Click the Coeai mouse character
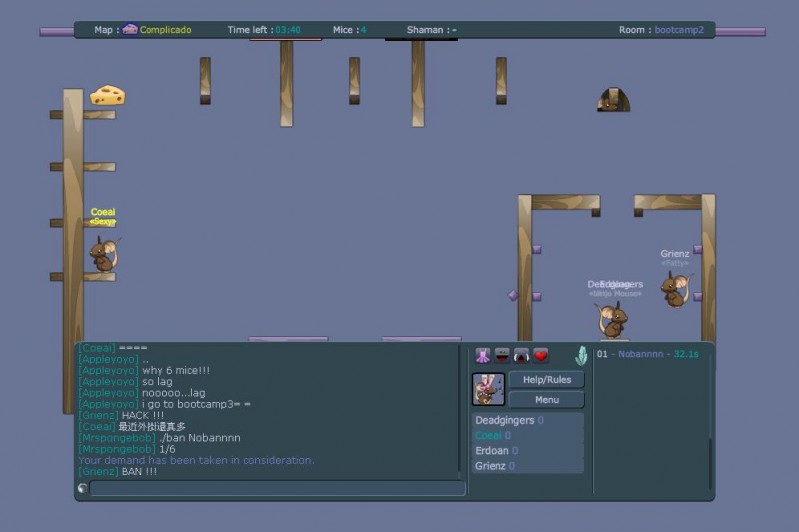799x532 pixels. coord(104,254)
